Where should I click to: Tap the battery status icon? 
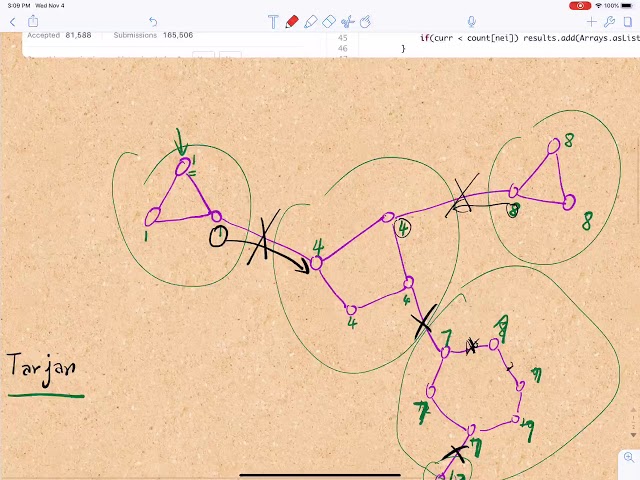pyautogui.click(x=627, y=6)
